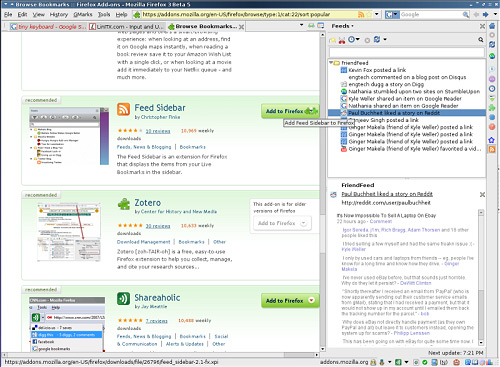Screen dimensions: 500x367
Task: Click the Zotero screenshot thumbnail
Action: pyautogui.click(x=69, y=232)
